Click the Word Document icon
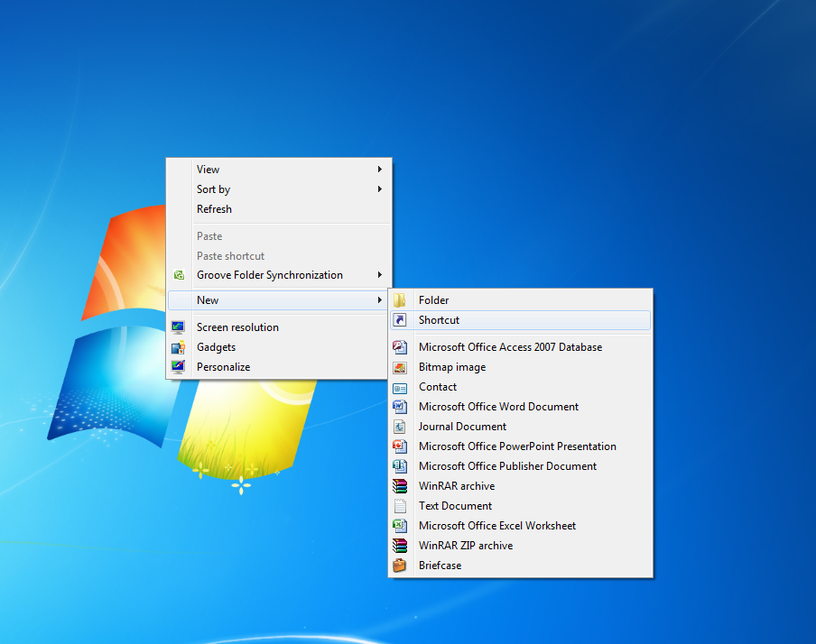The height and width of the screenshot is (644, 816). pyautogui.click(x=400, y=407)
